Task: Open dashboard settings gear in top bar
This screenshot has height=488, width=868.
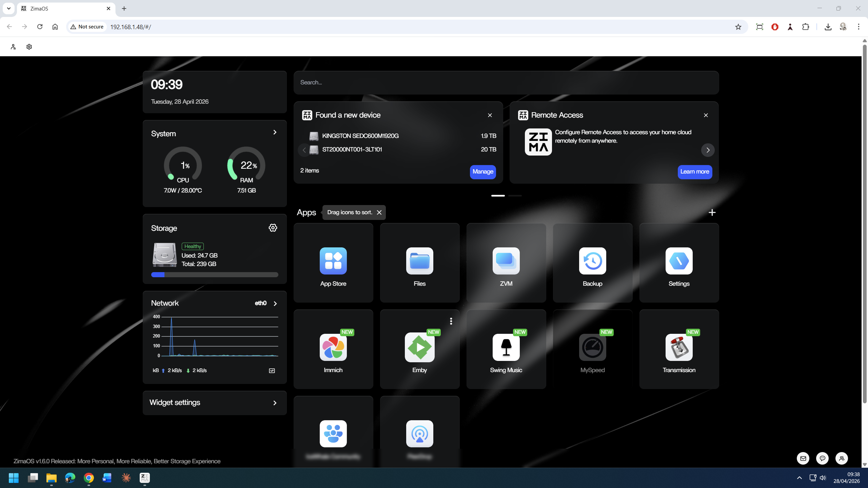Action: (29, 47)
